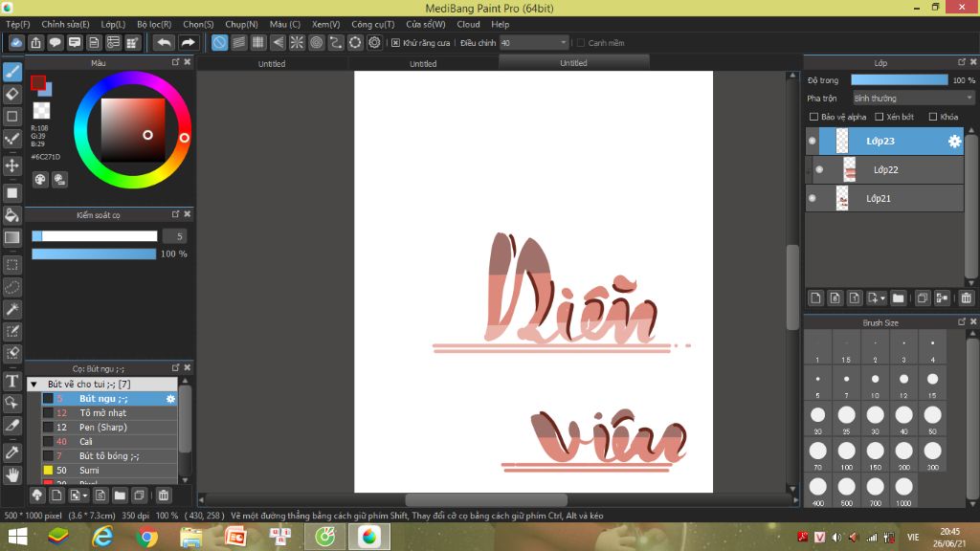Open the gear settings for Bút ngu brush
Screen dimensions: 980x551
point(170,399)
